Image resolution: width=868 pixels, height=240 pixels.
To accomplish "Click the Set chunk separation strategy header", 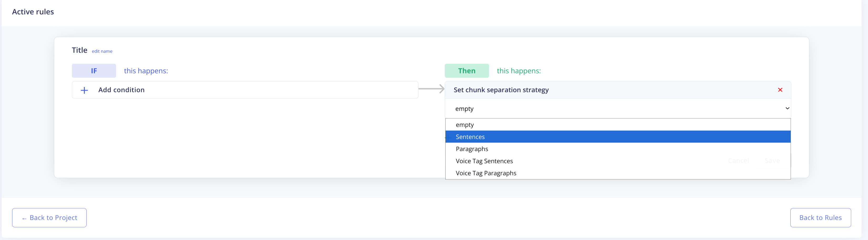I will [x=501, y=90].
